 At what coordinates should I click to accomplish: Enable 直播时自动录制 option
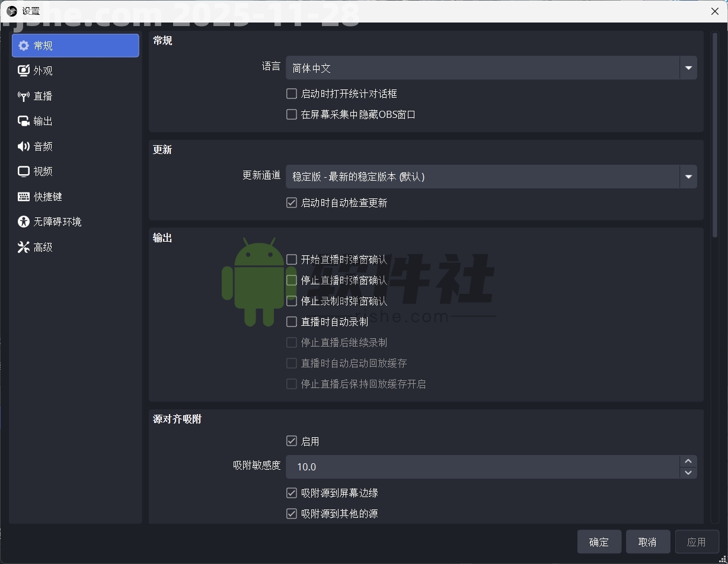[x=291, y=321]
